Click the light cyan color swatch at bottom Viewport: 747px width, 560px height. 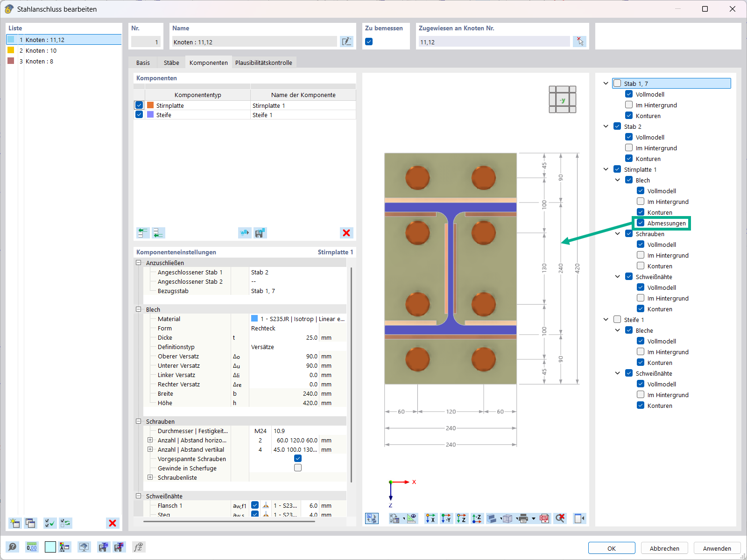coord(50,547)
